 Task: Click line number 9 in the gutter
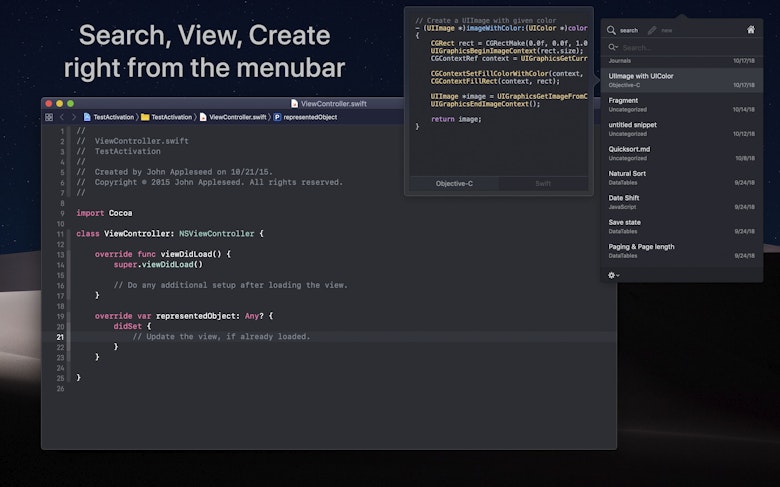62,213
